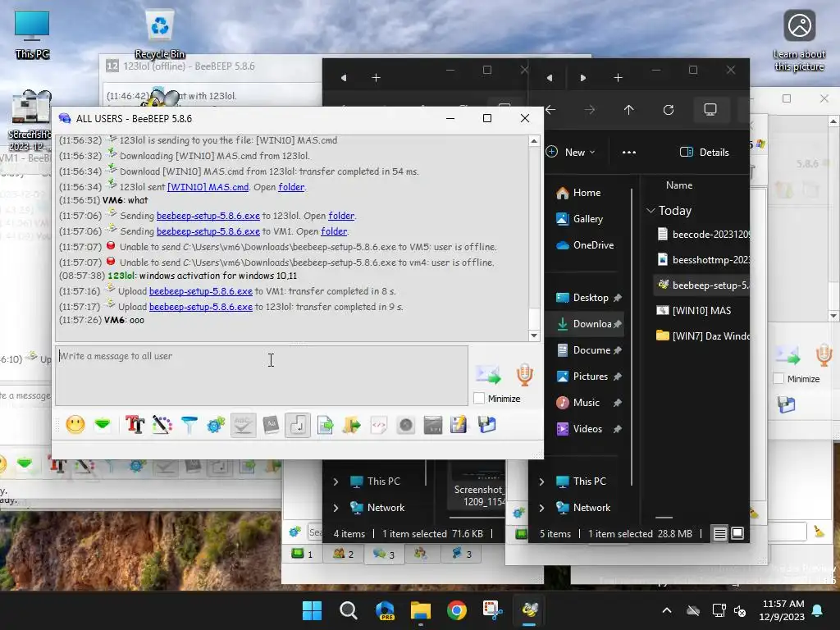Open beebeep-setup link in the 123lol upload completed line
Image resolution: width=840 pixels, height=630 pixels.
(200, 307)
